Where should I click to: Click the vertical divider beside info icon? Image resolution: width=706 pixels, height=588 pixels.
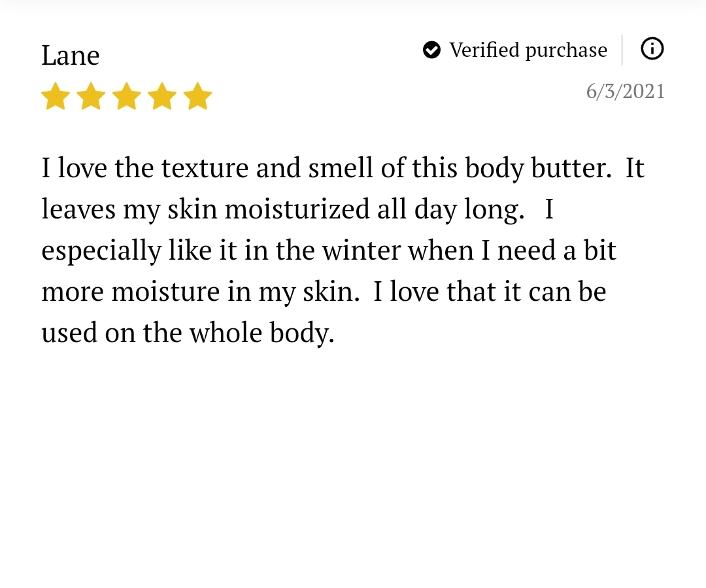(x=622, y=50)
